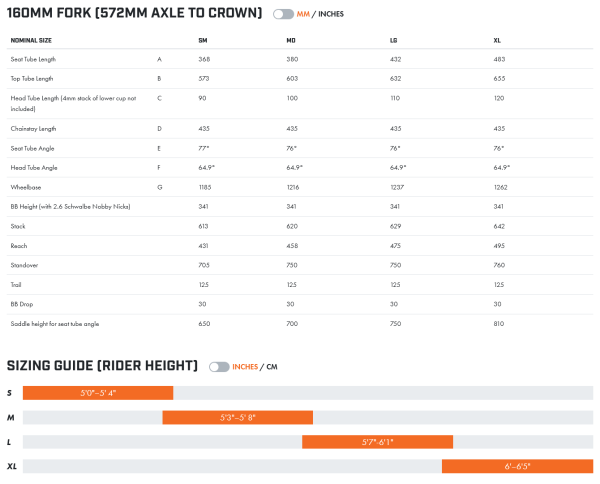Click the SM column header
The image size is (600, 484).
pos(204,41)
